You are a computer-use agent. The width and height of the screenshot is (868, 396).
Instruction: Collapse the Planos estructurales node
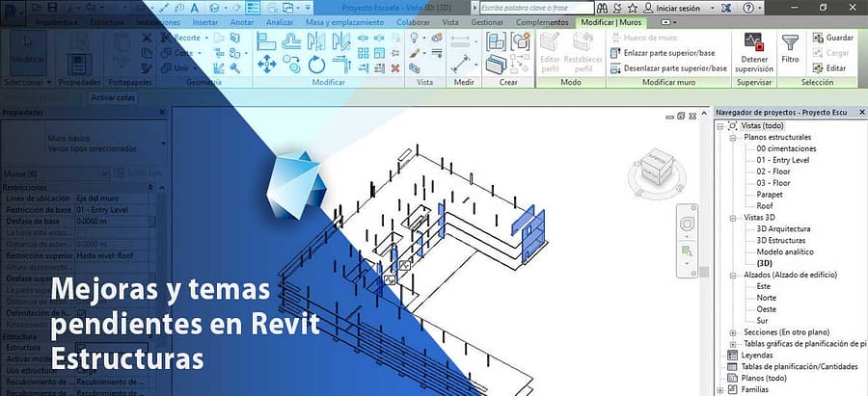pos(732,137)
